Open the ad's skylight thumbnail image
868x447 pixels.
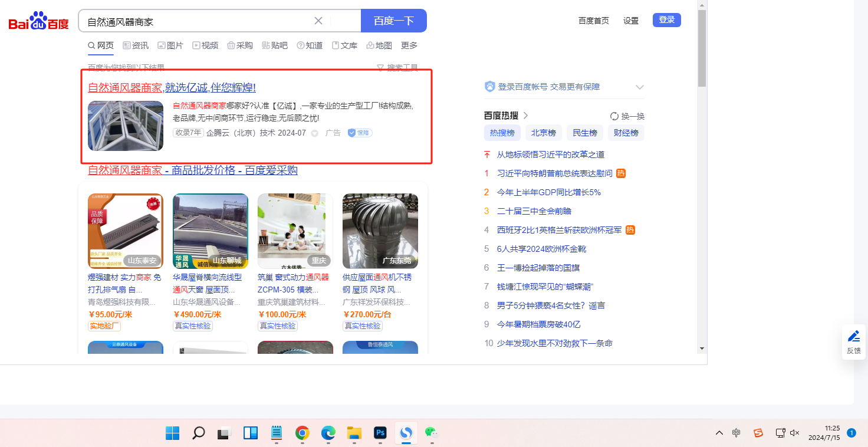pyautogui.click(x=126, y=126)
